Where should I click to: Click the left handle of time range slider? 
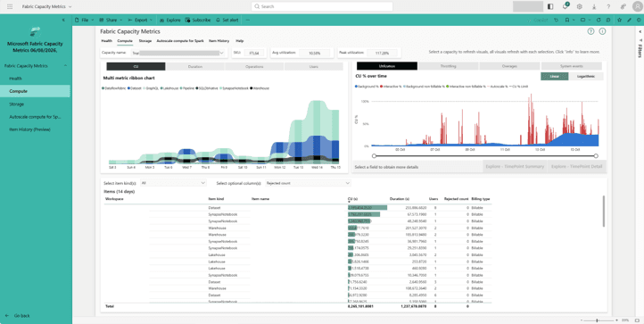click(374, 156)
